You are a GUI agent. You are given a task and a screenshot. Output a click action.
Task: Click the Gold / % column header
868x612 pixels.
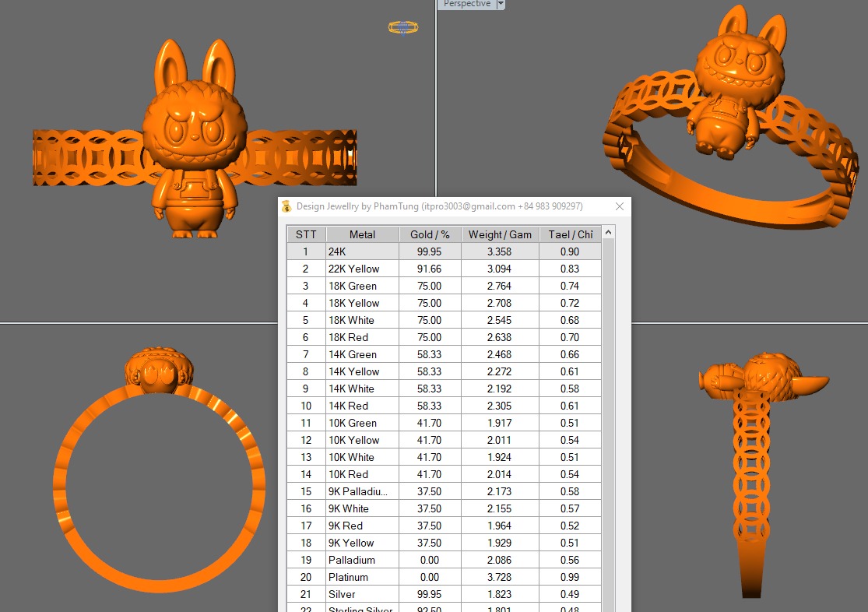click(430, 234)
